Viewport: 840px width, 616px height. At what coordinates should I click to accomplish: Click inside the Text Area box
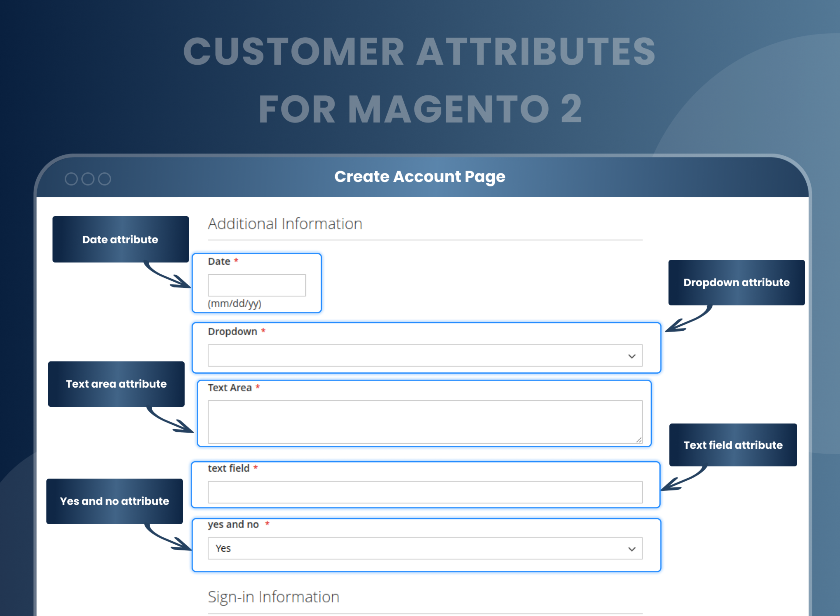(425, 422)
